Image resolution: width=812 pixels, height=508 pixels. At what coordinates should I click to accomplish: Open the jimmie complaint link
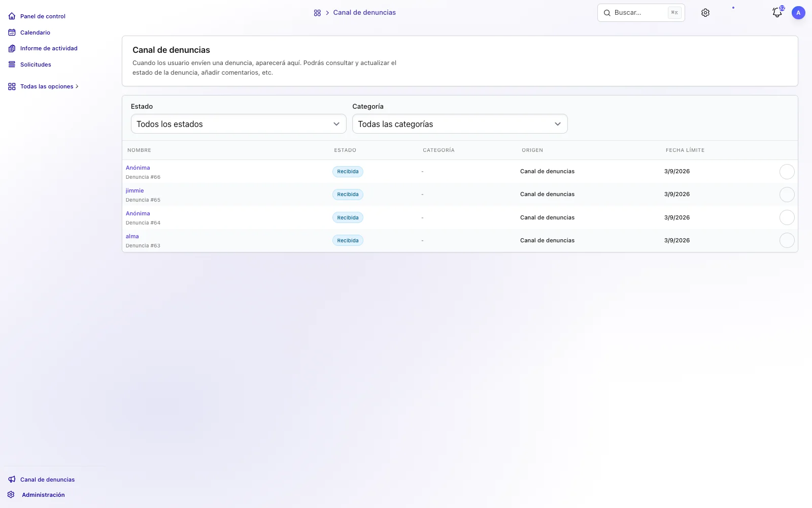click(135, 190)
